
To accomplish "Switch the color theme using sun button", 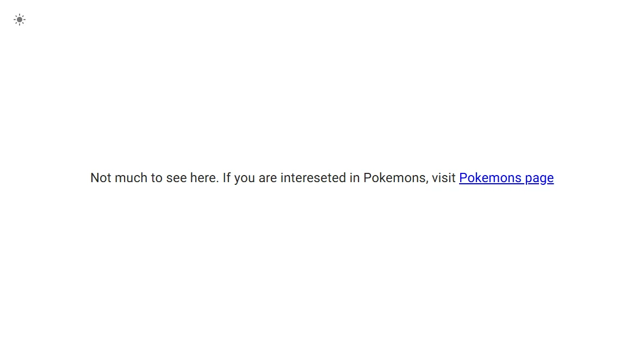I will pos(19,20).
